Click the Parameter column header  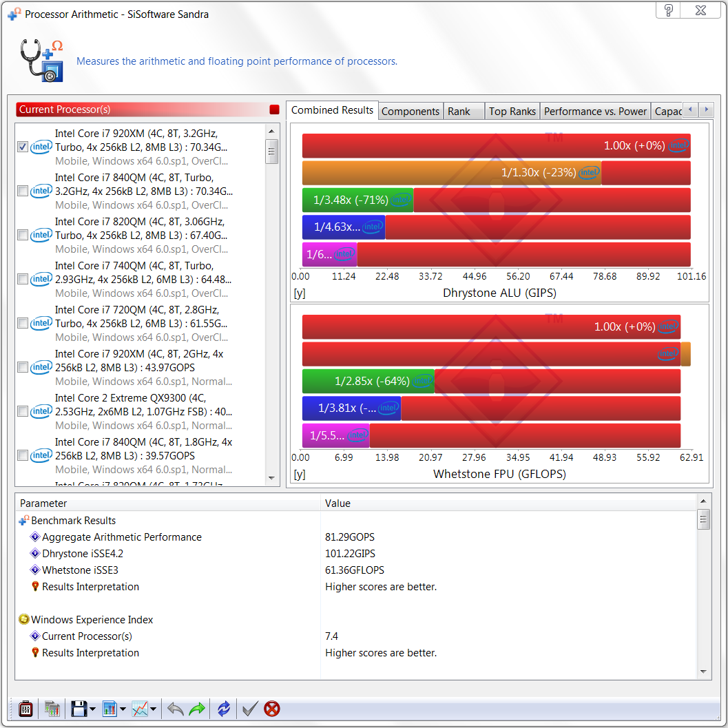[167, 503]
